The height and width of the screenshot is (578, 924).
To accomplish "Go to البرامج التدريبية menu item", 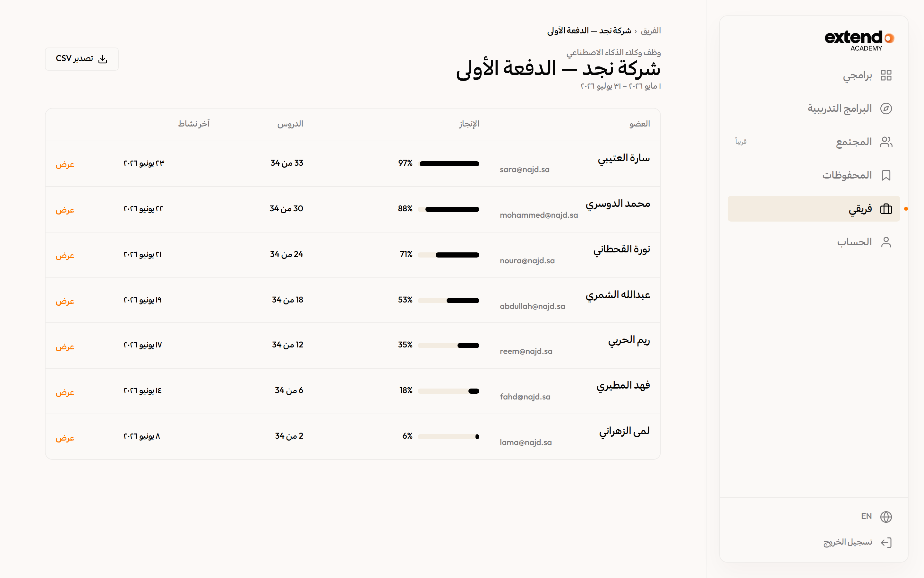I will [814, 109].
